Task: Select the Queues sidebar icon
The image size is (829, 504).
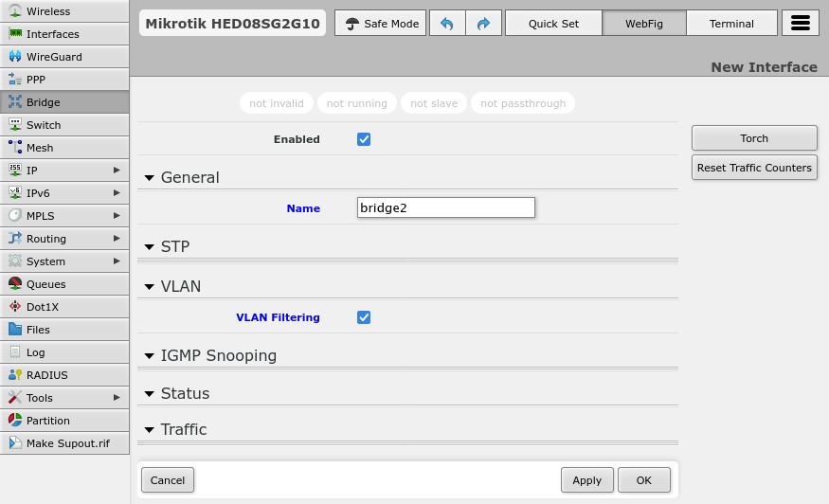Action: point(15,284)
